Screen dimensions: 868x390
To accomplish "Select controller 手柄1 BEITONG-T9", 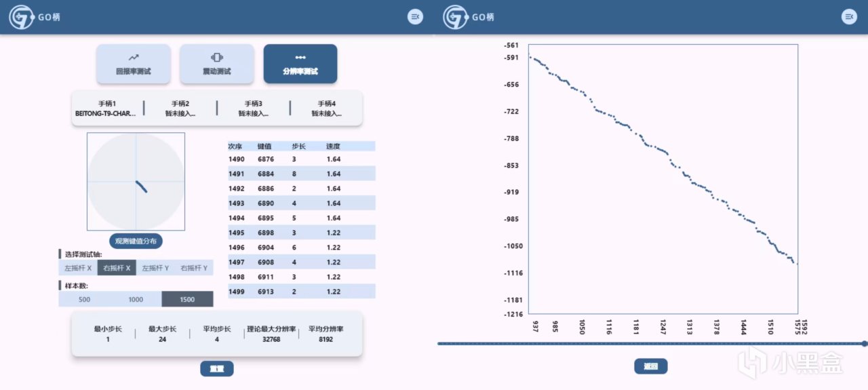I will click(106, 109).
